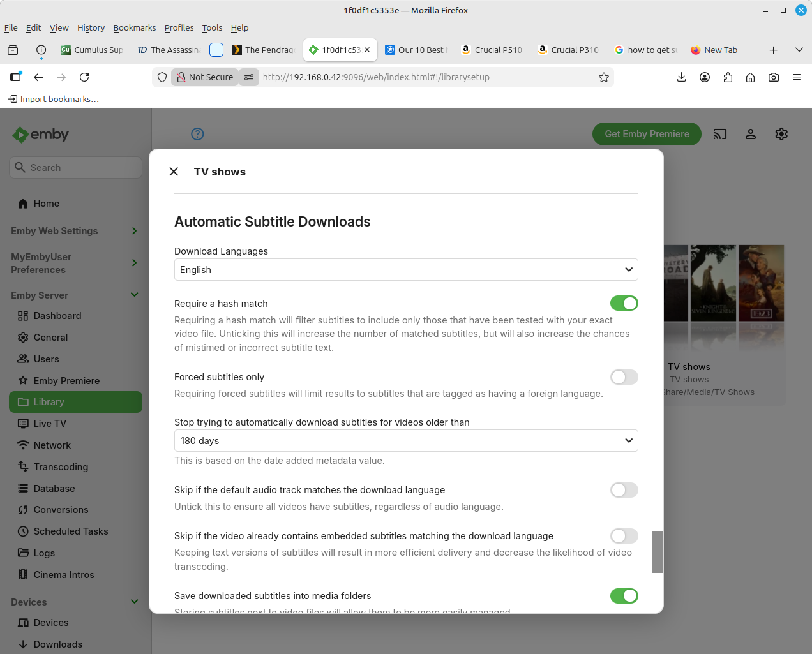This screenshot has width=812, height=654.
Task: Close the TV shows dialog with X
Action: (x=174, y=172)
